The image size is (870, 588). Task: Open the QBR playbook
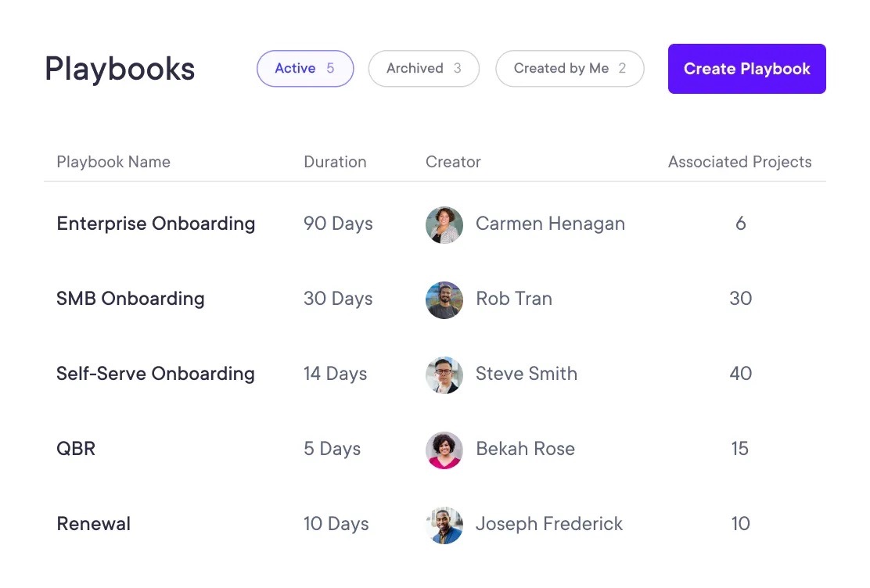(x=76, y=450)
